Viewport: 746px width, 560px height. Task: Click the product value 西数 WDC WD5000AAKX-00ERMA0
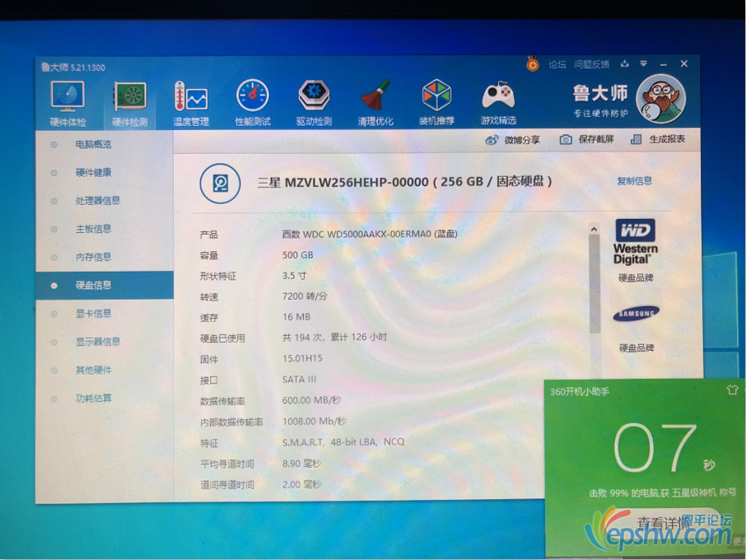click(x=370, y=234)
